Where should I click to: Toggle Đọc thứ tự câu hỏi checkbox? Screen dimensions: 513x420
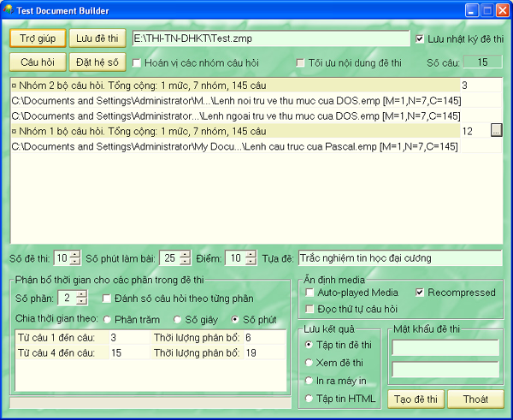point(310,309)
